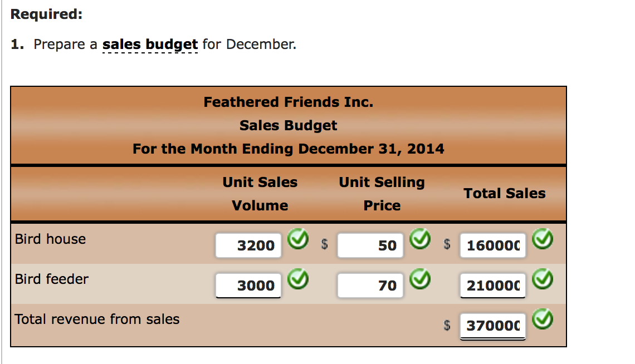Click the Unit Selling Price column header

click(382, 194)
